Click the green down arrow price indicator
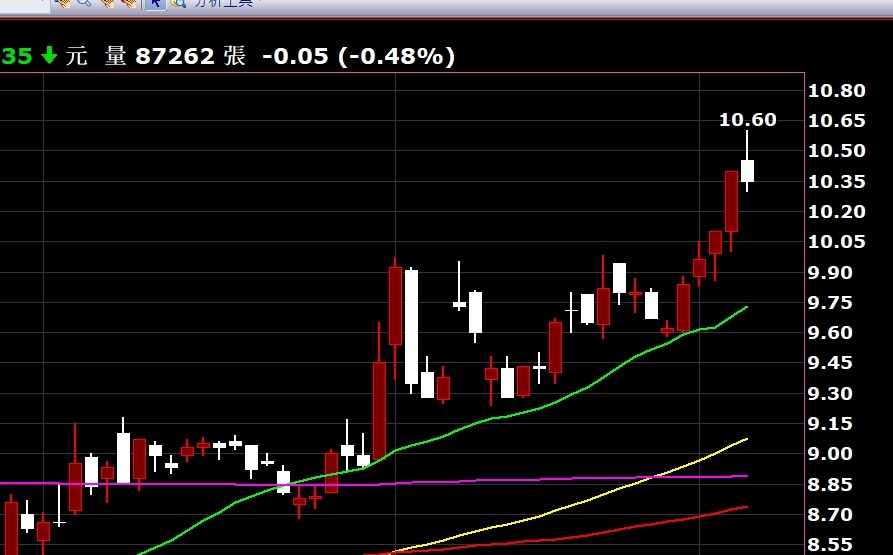The image size is (893, 555). [50, 55]
